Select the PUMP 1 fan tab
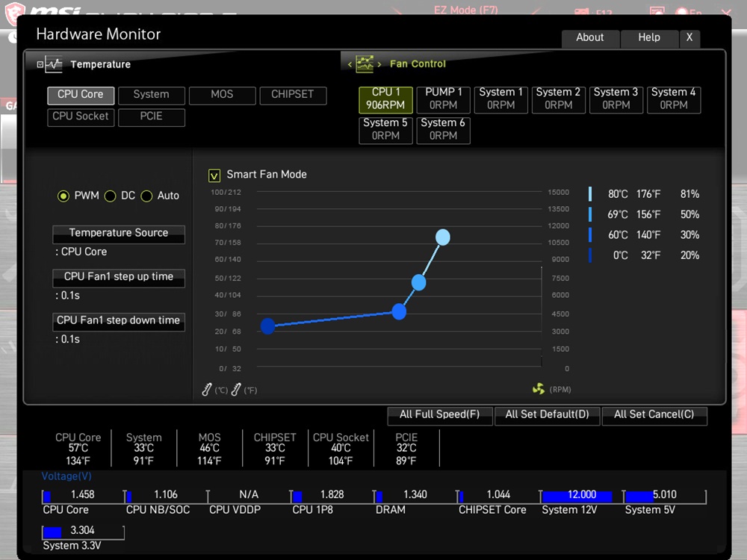 pos(444,99)
